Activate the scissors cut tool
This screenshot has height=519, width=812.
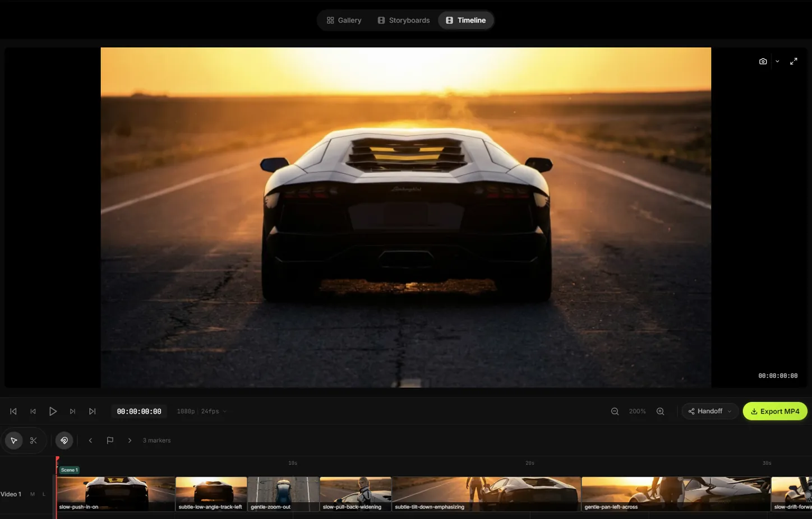coord(33,440)
